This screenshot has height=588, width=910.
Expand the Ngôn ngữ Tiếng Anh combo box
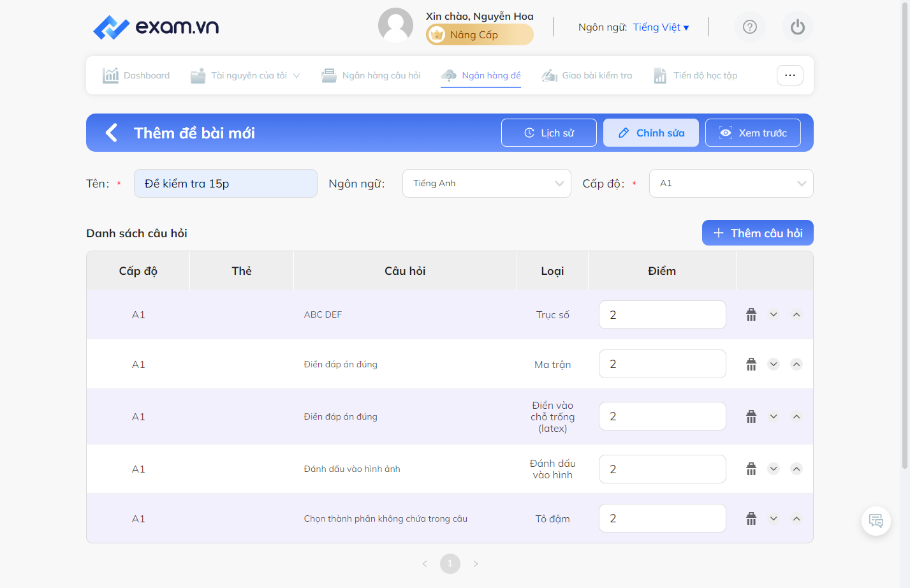487,183
